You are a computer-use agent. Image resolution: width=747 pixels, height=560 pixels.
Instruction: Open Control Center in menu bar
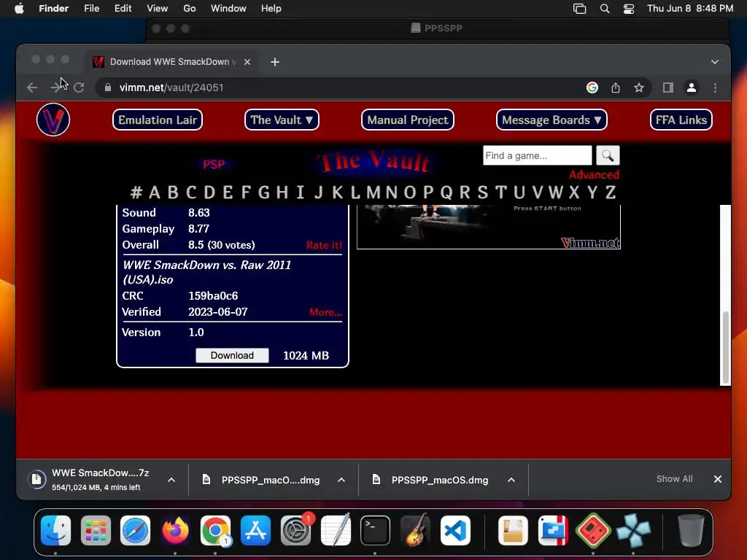(629, 9)
